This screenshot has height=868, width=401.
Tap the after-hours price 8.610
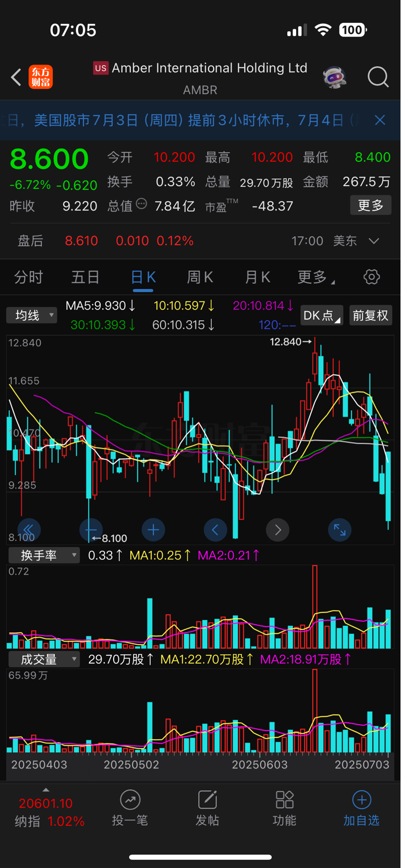point(81,241)
